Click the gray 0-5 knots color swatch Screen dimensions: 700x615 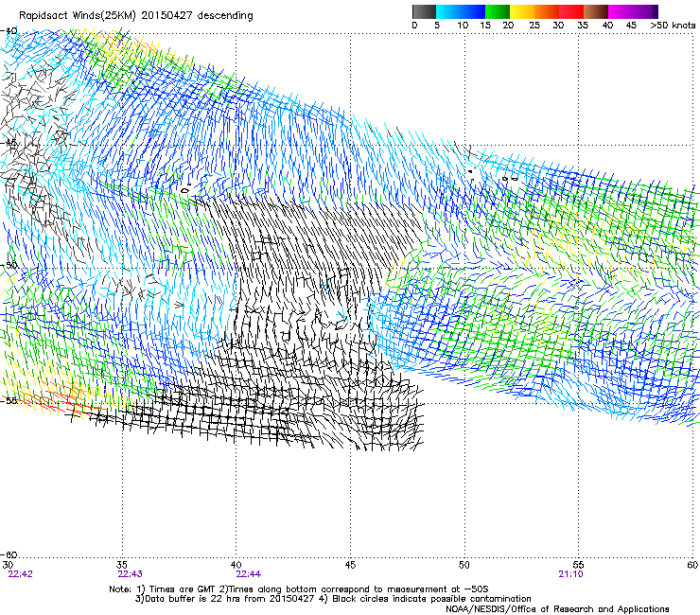click(x=424, y=11)
